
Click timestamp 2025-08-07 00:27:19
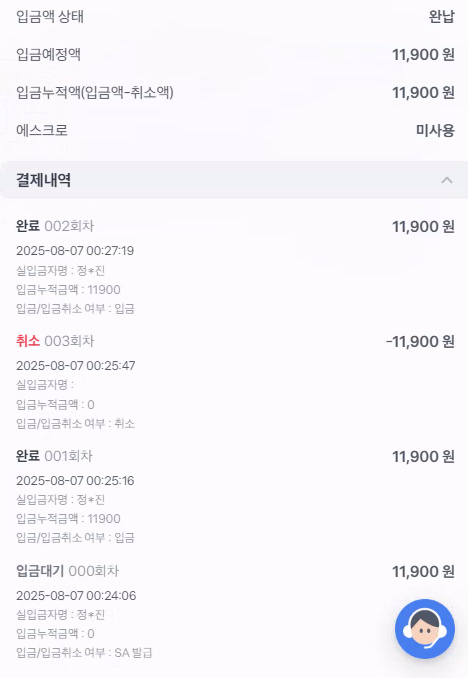click(75, 251)
